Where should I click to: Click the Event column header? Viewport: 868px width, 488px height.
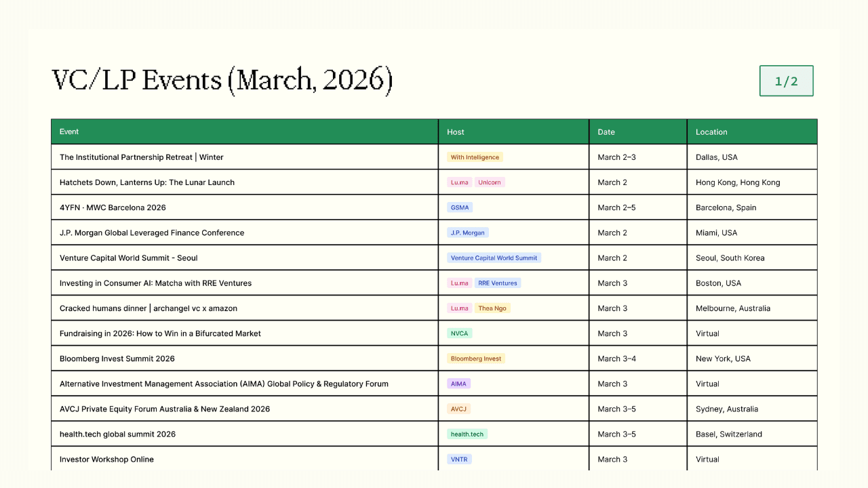pos(245,131)
